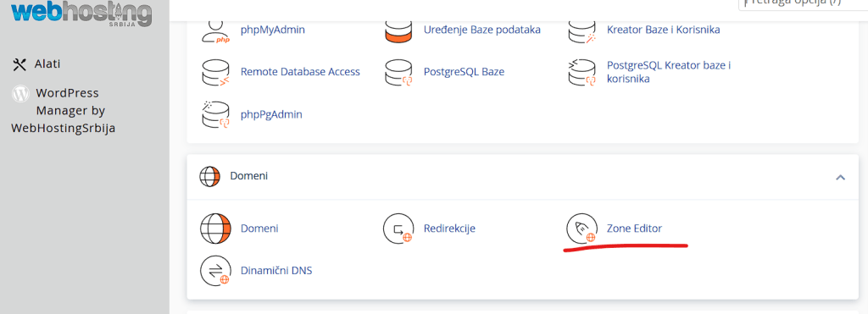This screenshot has width=868, height=314.
Task: Open the PostgreSQL Kreator baze icon
Action: click(x=581, y=73)
